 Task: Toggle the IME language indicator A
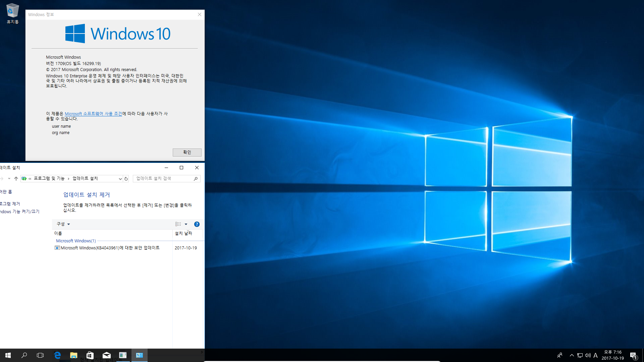click(x=595, y=355)
